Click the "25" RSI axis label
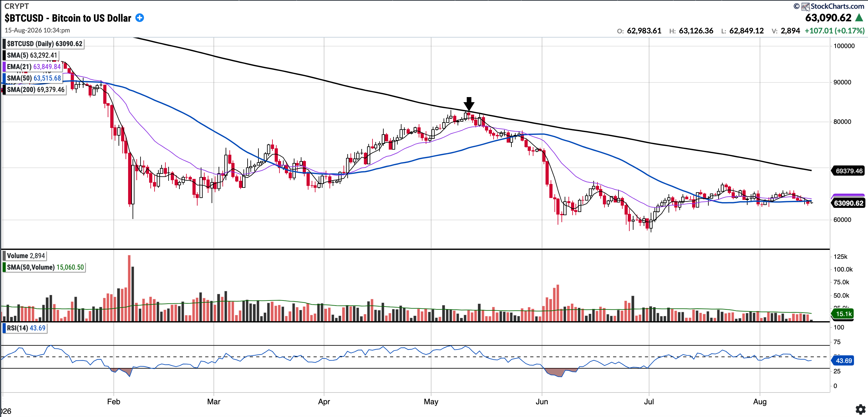The width and height of the screenshot is (868, 417). tap(837, 371)
